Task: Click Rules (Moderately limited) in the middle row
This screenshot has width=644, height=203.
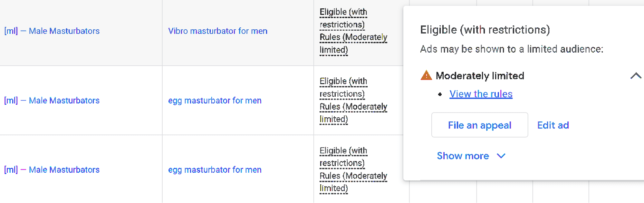Action: (x=353, y=113)
